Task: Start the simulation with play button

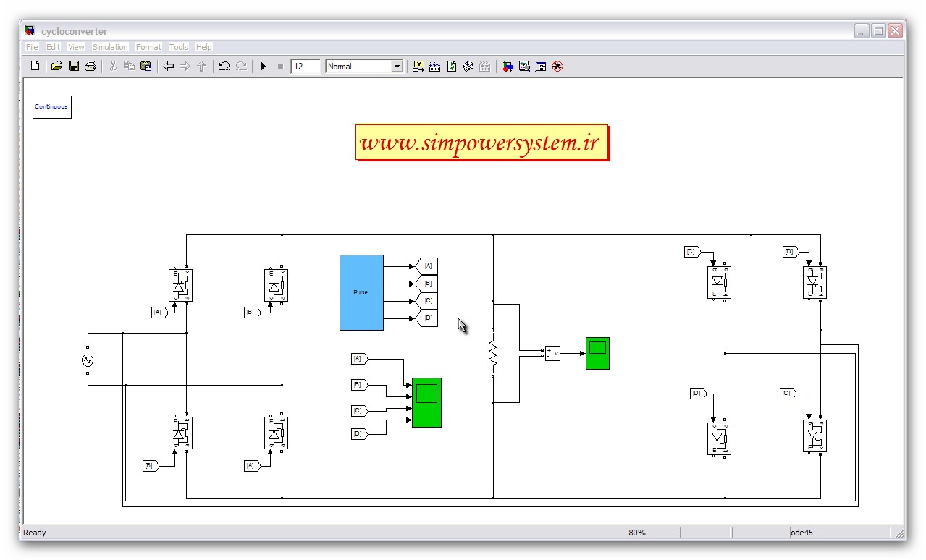Action: point(264,67)
